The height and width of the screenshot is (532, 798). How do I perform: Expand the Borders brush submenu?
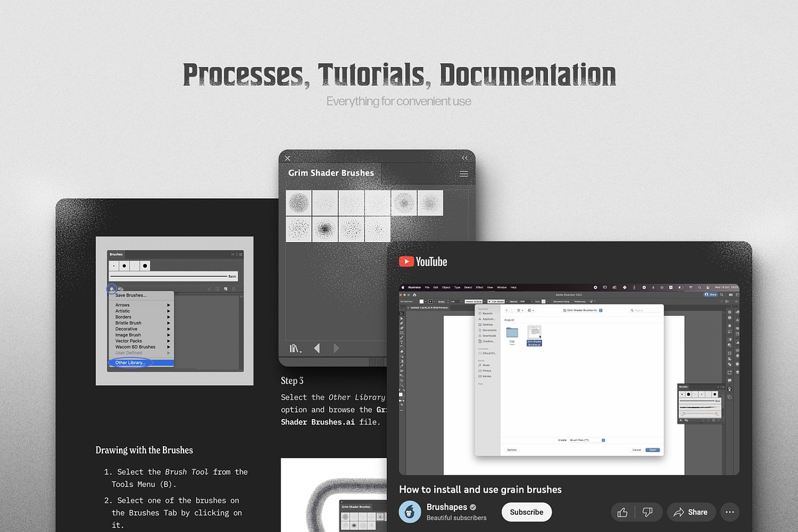click(142, 317)
